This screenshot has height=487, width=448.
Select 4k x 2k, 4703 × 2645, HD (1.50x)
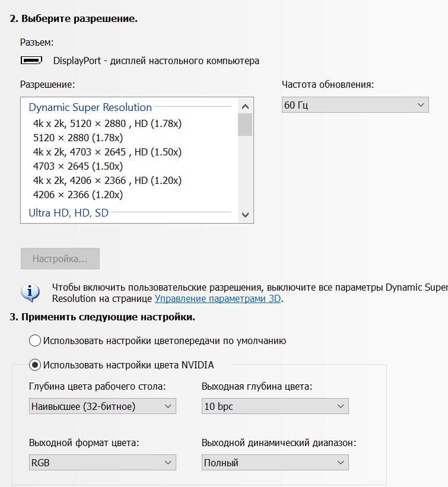coord(107,152)
